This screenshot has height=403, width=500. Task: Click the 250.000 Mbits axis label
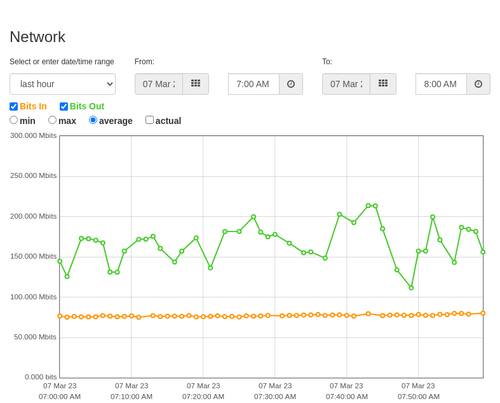(33, 176)
